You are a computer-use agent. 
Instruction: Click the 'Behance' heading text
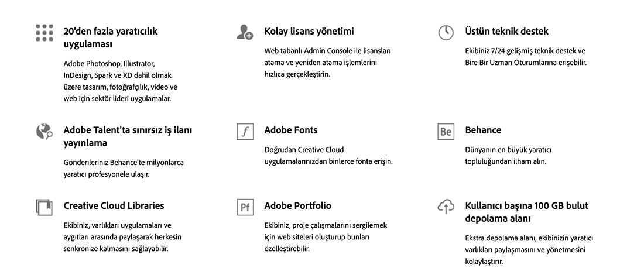[x=483, y=130]
